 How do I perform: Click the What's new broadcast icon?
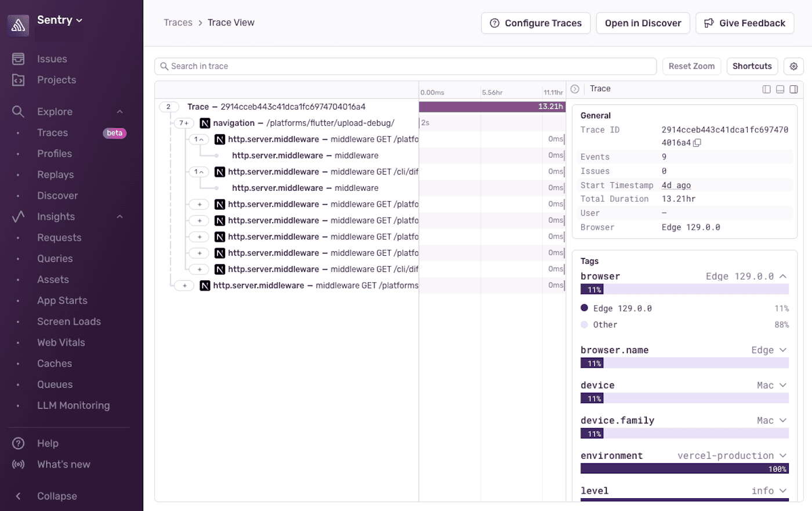[19, 464]
